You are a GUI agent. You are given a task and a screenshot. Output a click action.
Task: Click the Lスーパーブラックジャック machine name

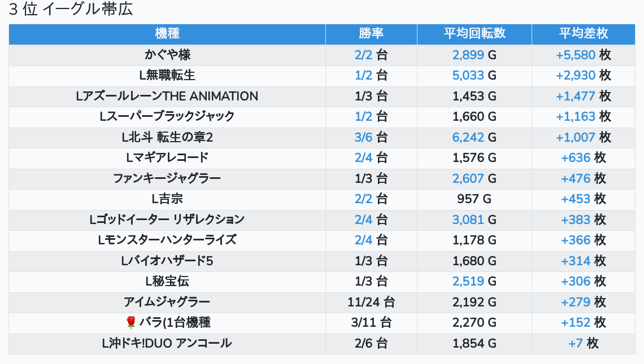(x=167, y=117)
